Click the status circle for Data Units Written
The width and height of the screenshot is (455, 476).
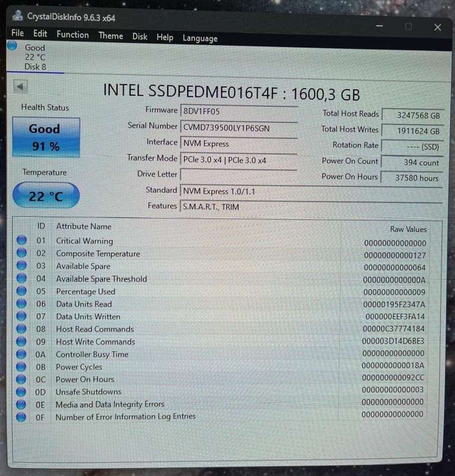tap(21, 316)
